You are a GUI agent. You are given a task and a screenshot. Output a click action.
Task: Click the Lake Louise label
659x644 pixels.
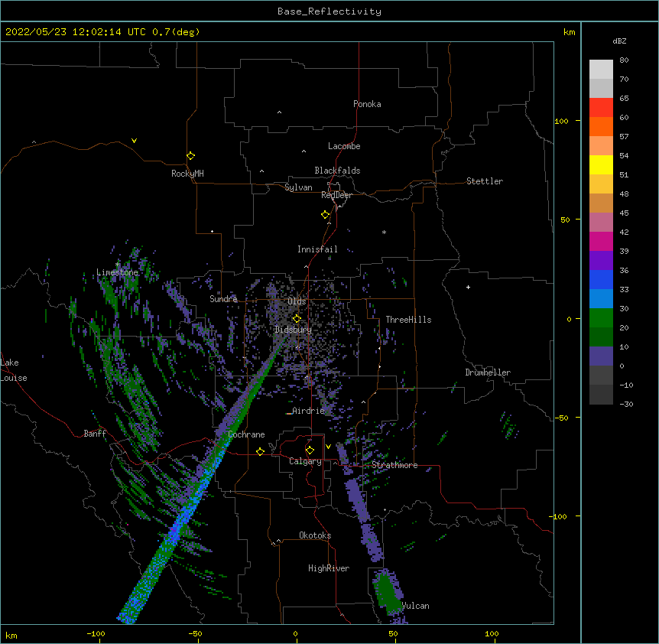coord(14,370)
